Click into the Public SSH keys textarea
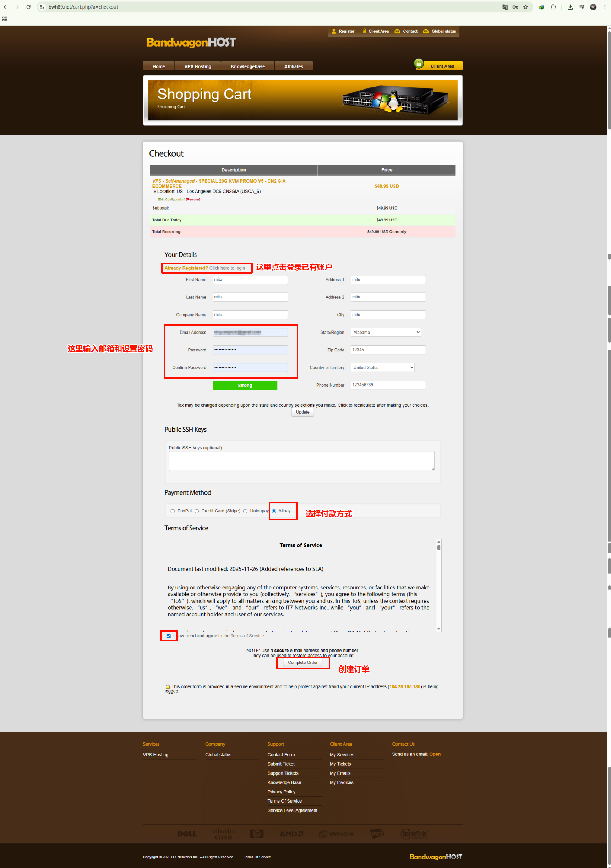Viewport: 611px width, 868px height. pos(301,461)
